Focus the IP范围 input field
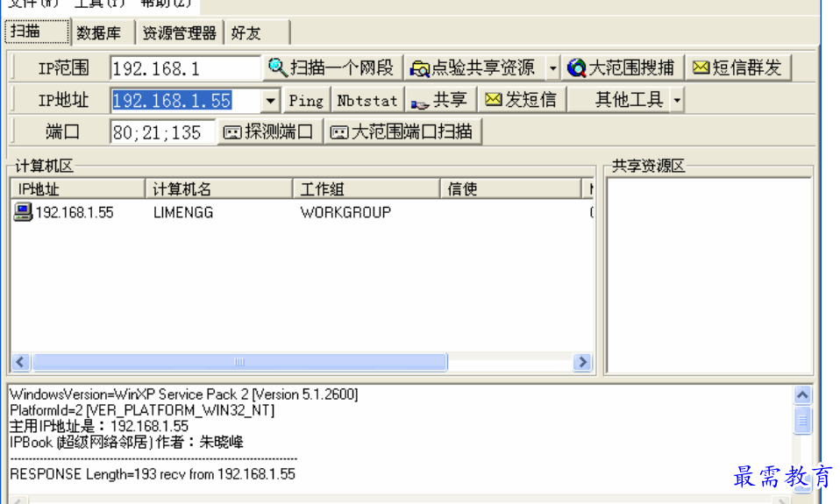Image resolution: width=840 pixels, height=504 pixels. pos(185,68)
